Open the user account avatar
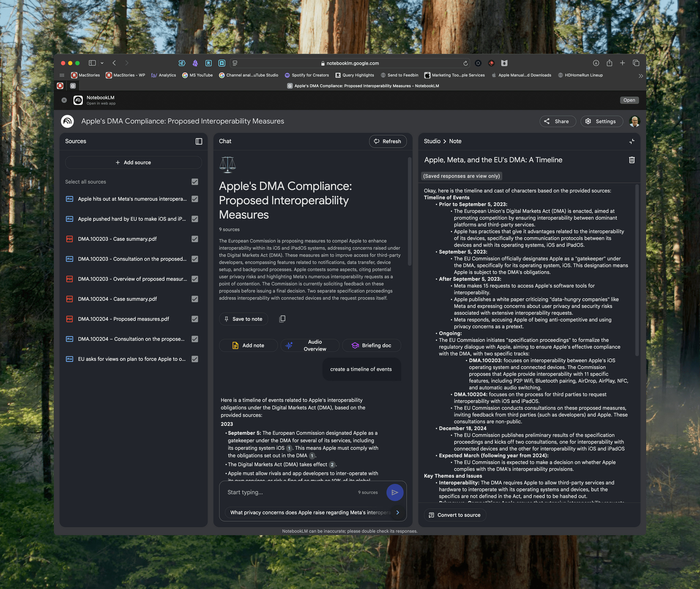This screenshot has width=700, height=589. click(x=634, y=121)
